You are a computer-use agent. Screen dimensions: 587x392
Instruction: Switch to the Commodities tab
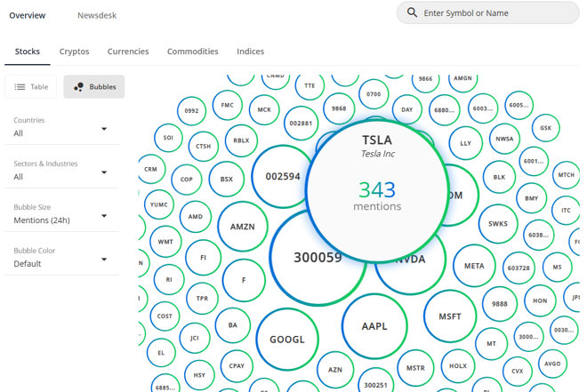[x=193, y=52]
